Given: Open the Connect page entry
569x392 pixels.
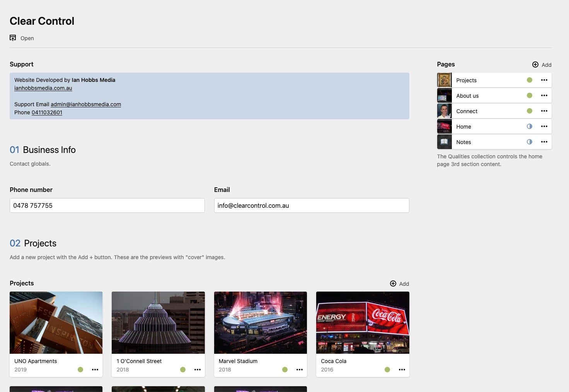Looking at the screenshot, I should [494, 111].
